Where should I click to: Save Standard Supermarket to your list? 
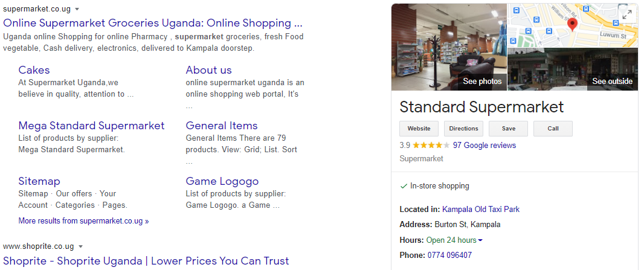508,129
